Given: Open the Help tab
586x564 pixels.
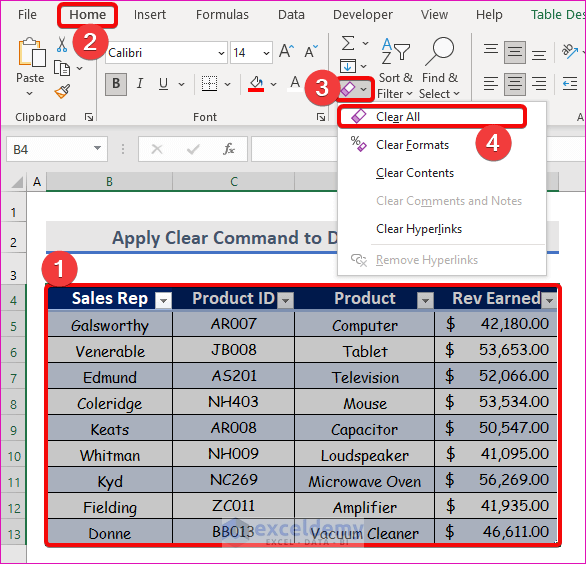Looking at the screenshot, I should pyautogui.click(x=489, y=15).
